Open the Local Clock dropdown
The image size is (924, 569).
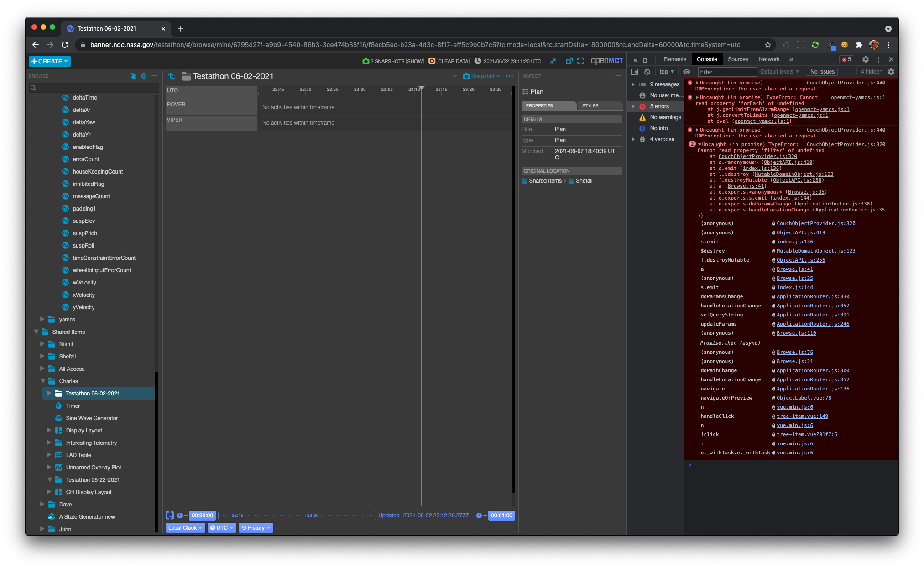coord(184,528)
